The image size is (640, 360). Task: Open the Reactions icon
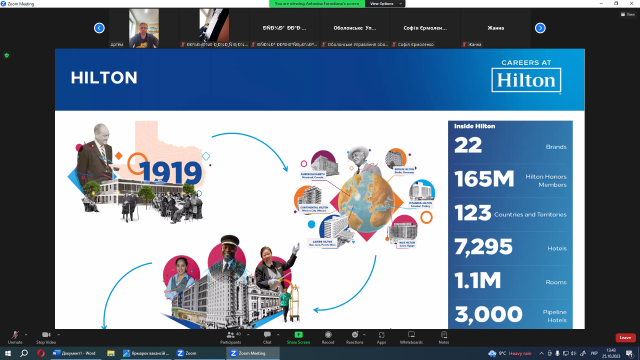[x=355, y=335]
